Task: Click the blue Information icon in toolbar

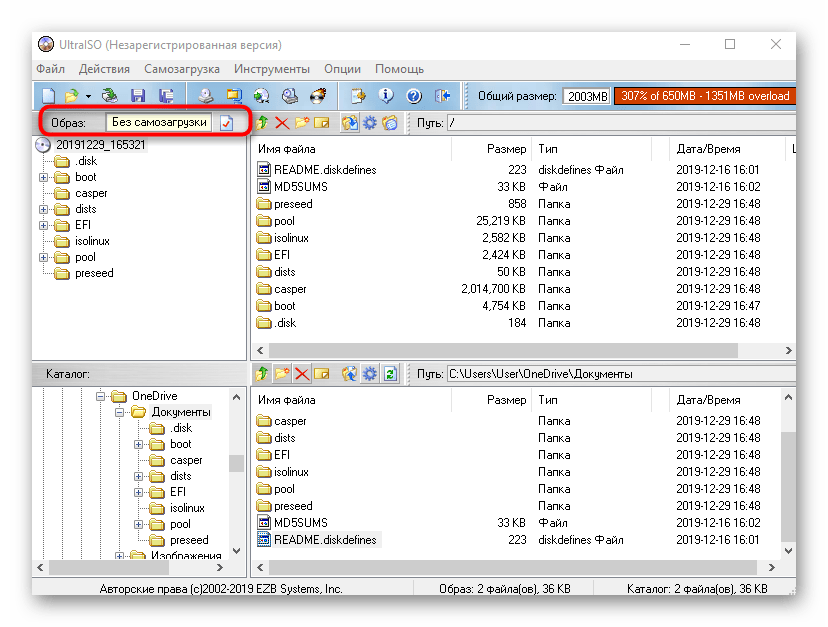Action: (386, 96)
